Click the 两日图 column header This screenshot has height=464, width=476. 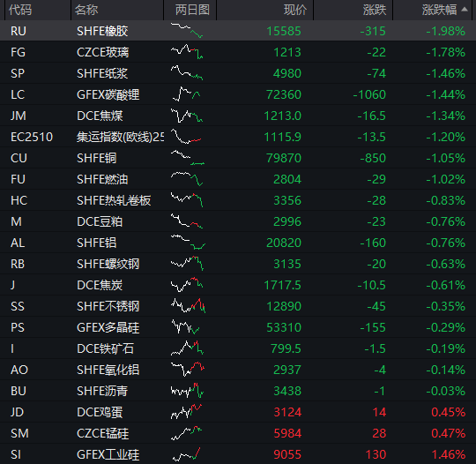click(x=192, y=10)
